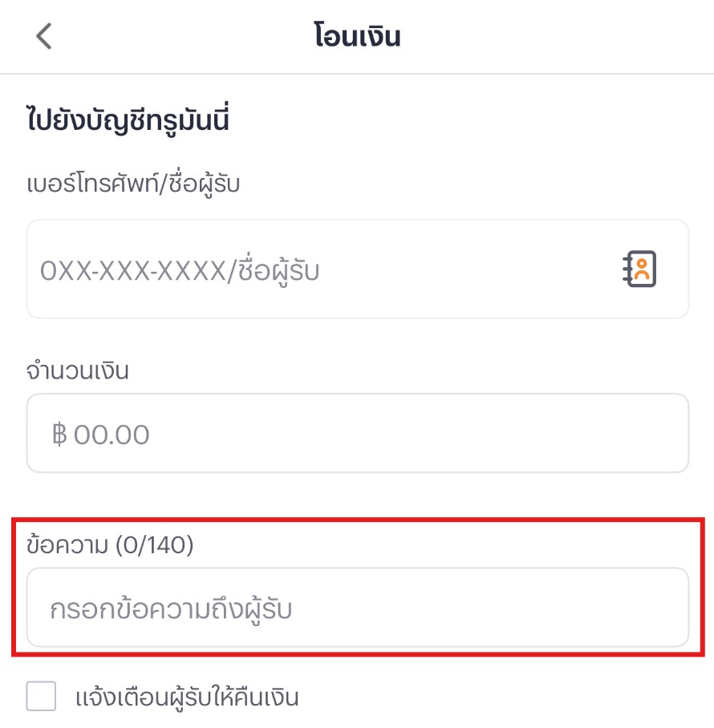This screenshot has height=728, width=714.
Task: Click empty header area right of title
Action: pos(562,37)
